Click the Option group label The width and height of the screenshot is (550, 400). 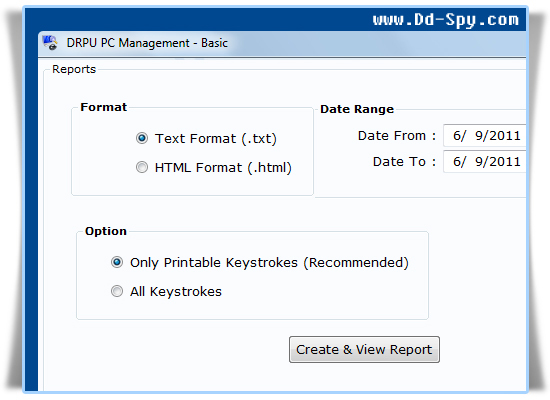[106, 231]
